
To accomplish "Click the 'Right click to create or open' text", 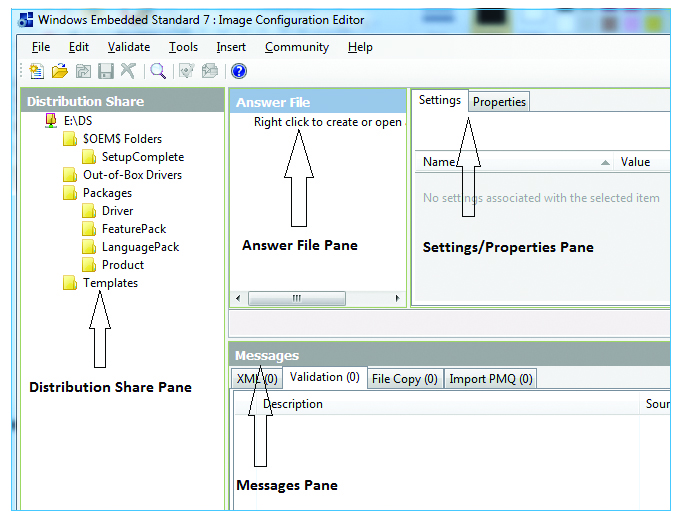I will (x=328, y=122).
